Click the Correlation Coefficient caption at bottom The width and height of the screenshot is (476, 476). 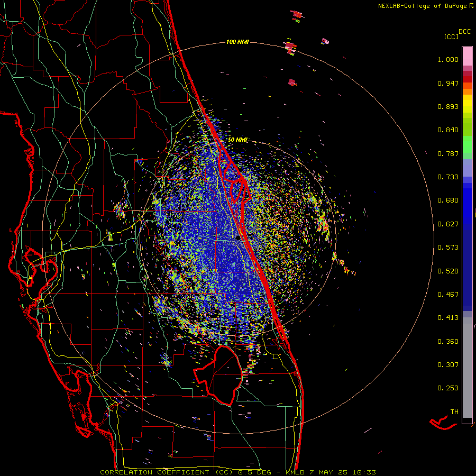[x=238, y=472]
